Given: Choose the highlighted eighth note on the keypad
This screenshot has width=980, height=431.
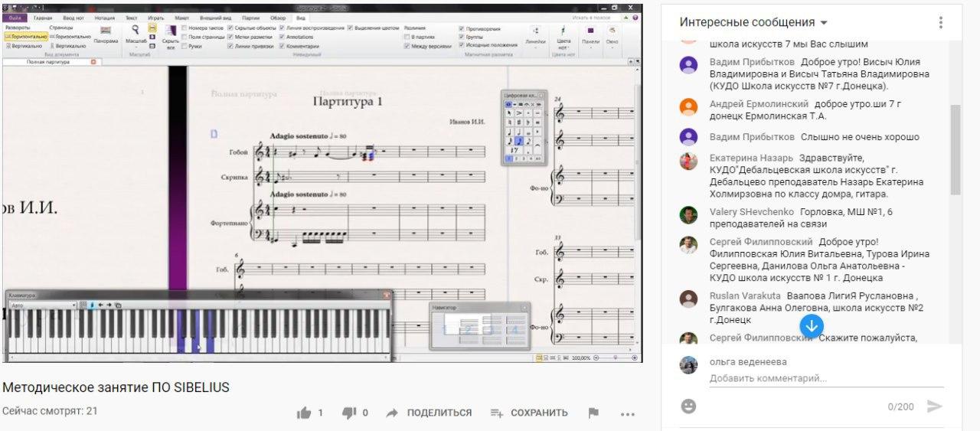Looking at the screenshot, I should (519, 141).
